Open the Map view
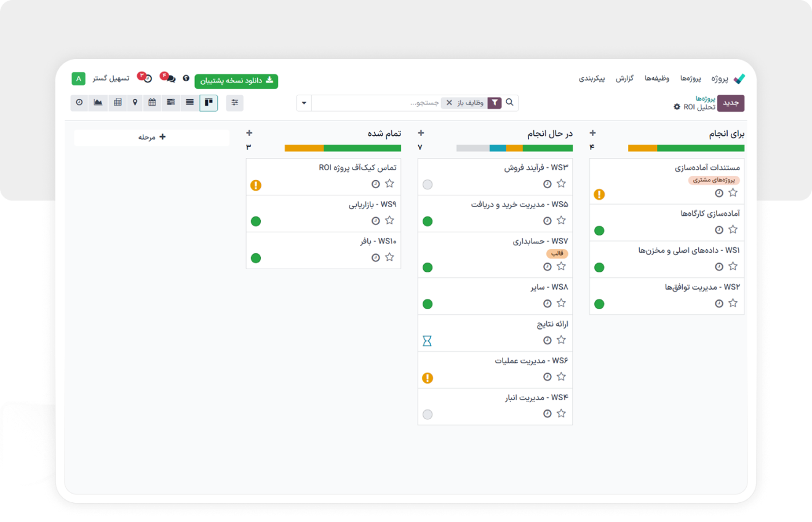The width and height of the screenshot is (812, 522). (135, 103)
